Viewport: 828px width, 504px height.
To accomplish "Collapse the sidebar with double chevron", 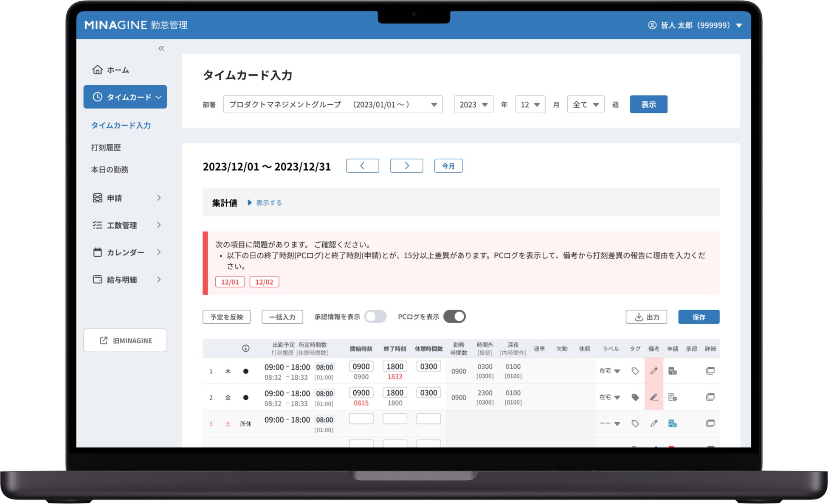I will coord(161,48).
